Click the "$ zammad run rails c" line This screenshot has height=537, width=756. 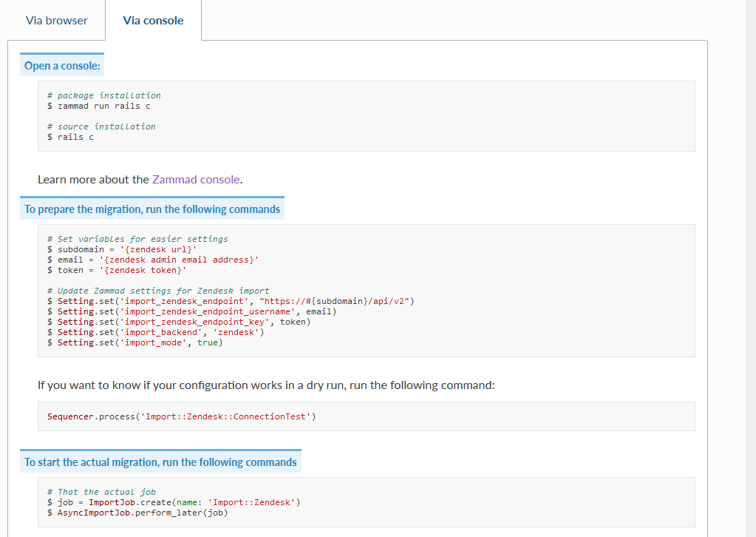tap(99, 107)
